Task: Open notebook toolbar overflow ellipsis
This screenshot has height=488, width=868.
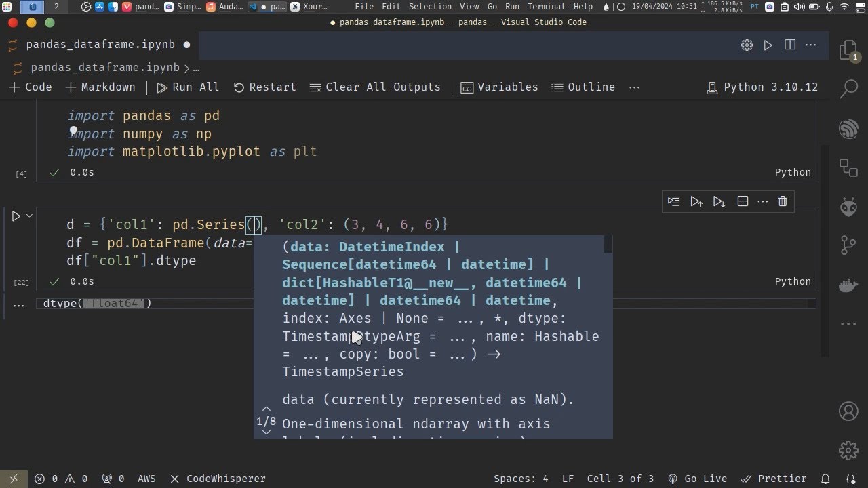Action: pos(635,87)
